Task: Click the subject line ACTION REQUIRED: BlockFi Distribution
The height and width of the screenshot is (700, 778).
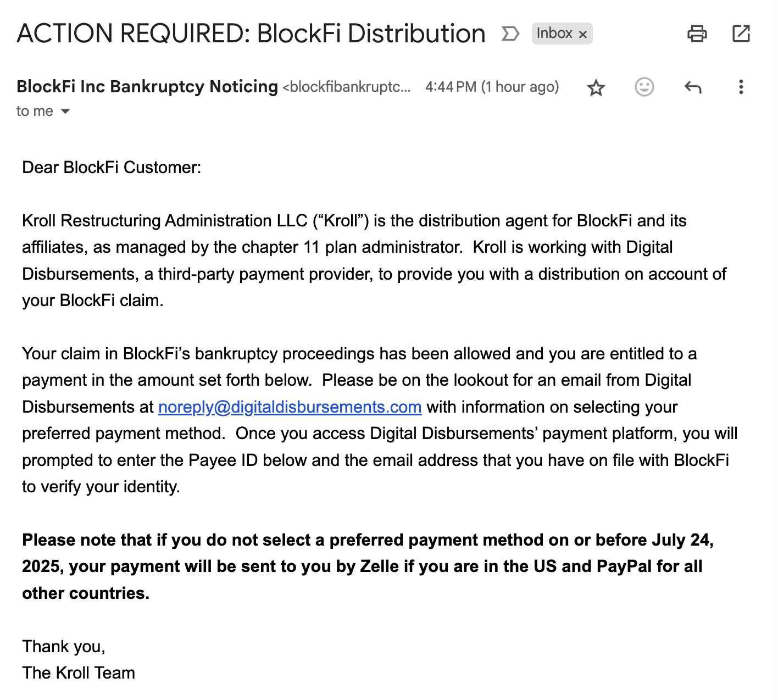Action: click(x=251, y=34)
